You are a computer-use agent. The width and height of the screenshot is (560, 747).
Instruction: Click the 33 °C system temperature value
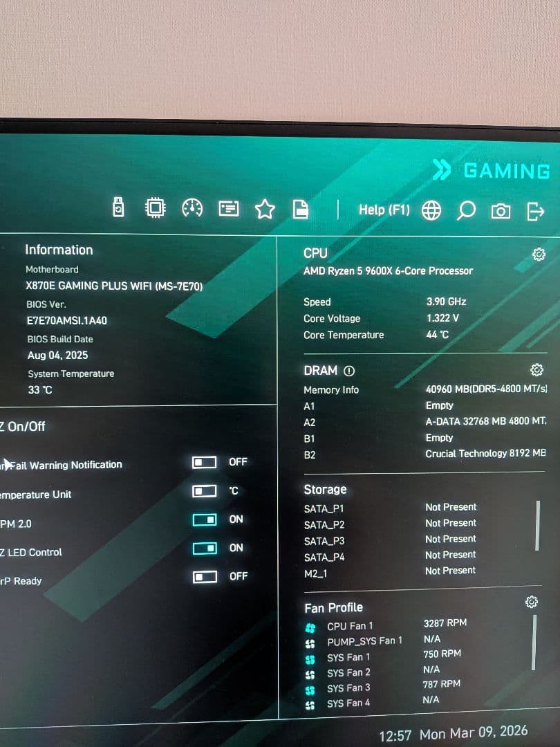coord(40,390)
